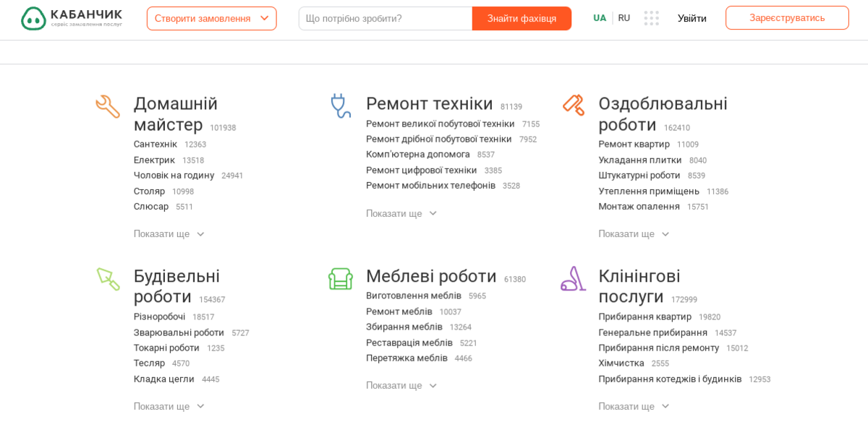Select the paint roller icon for Оздоблювальні роботи

point(573,105)
